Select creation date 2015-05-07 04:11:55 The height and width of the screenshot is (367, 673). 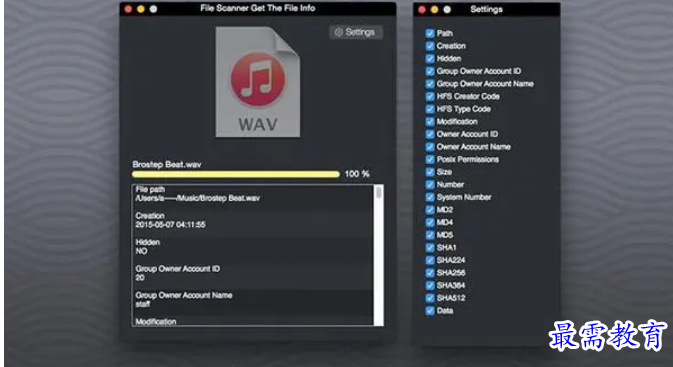tap(170, 224)
